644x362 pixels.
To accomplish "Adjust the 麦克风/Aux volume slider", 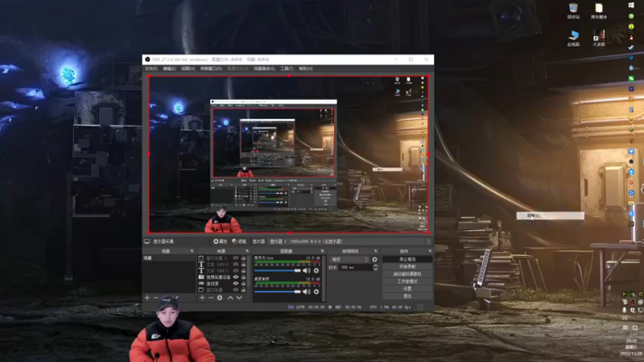I will click(x=277, y=270).
